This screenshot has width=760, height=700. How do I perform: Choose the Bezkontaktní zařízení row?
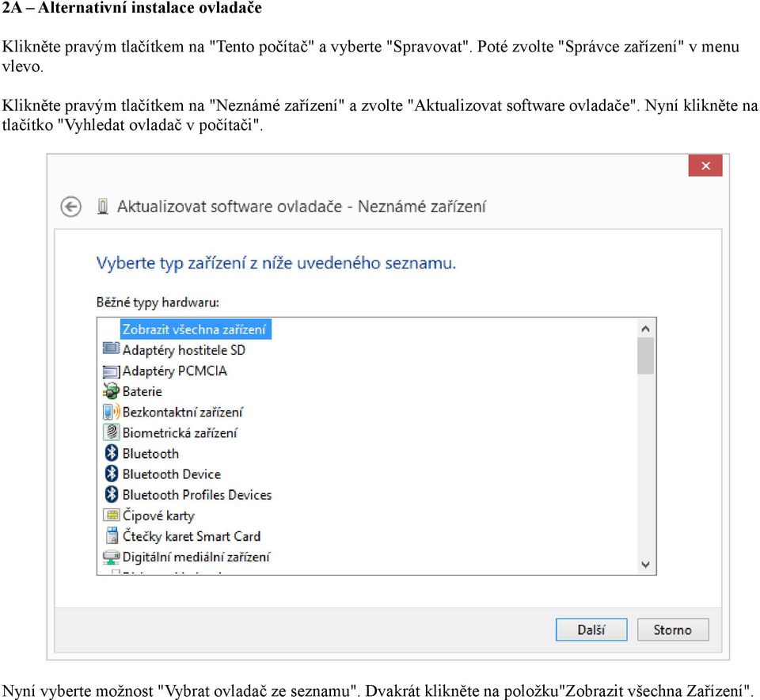pos(182,412)
